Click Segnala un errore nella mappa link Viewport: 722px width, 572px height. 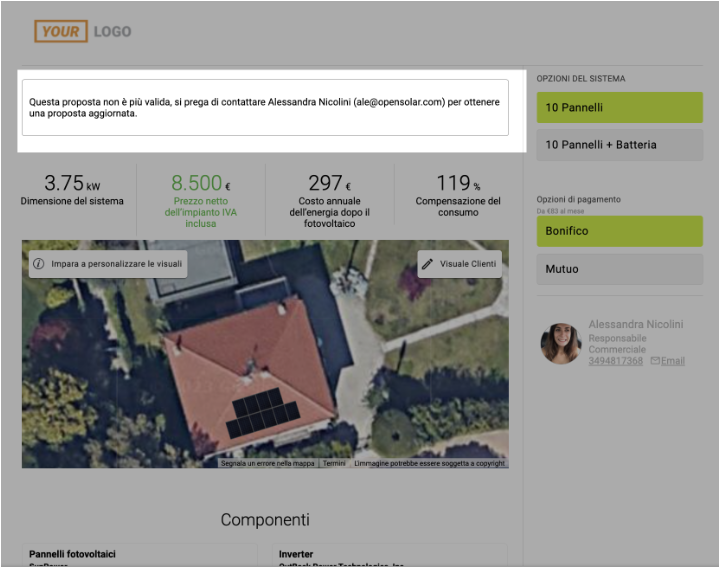[x=268, y=464]
